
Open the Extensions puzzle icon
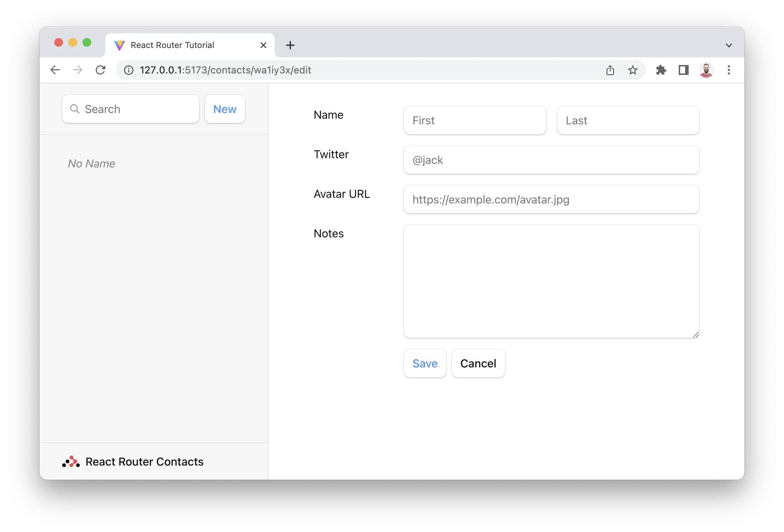pos(661,70)
